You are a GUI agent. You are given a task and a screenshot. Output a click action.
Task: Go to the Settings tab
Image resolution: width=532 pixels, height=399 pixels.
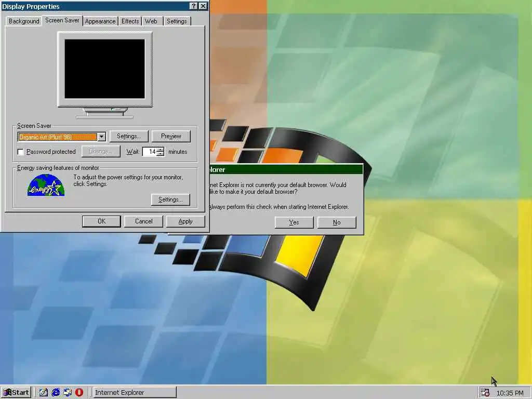pos(177,21)
